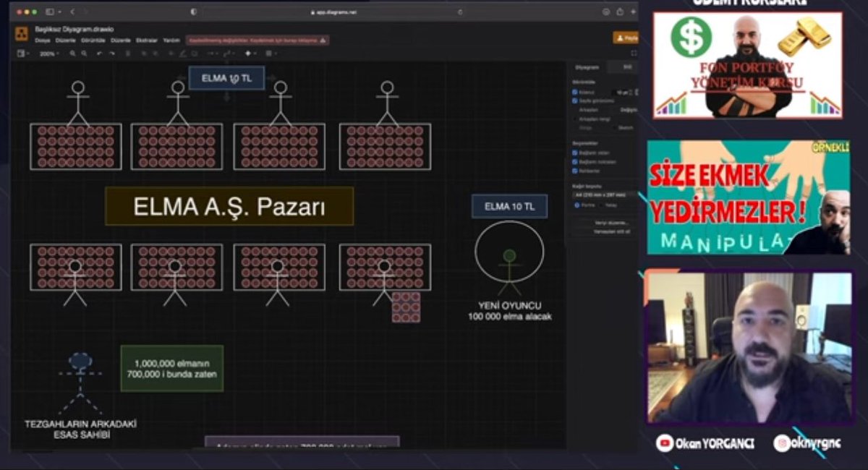Click the zoom in magnifier icon
The width and height of the screenshot is (868, 470).
click(x=73, y=54)
